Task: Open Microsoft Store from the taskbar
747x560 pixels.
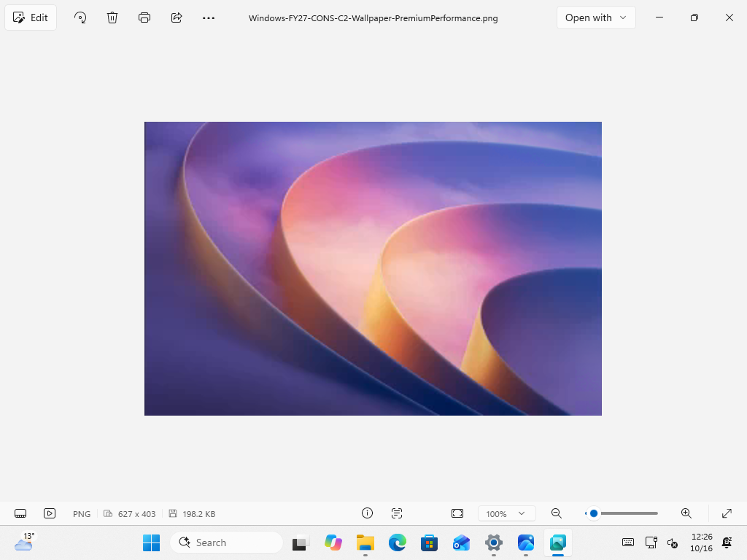Action: pos(429,542)
